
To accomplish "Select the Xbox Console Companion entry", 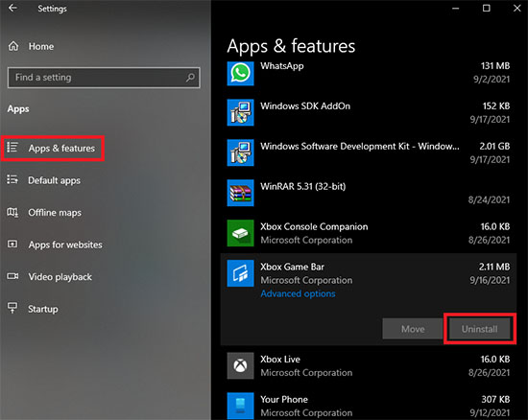I will coord(314,226).
